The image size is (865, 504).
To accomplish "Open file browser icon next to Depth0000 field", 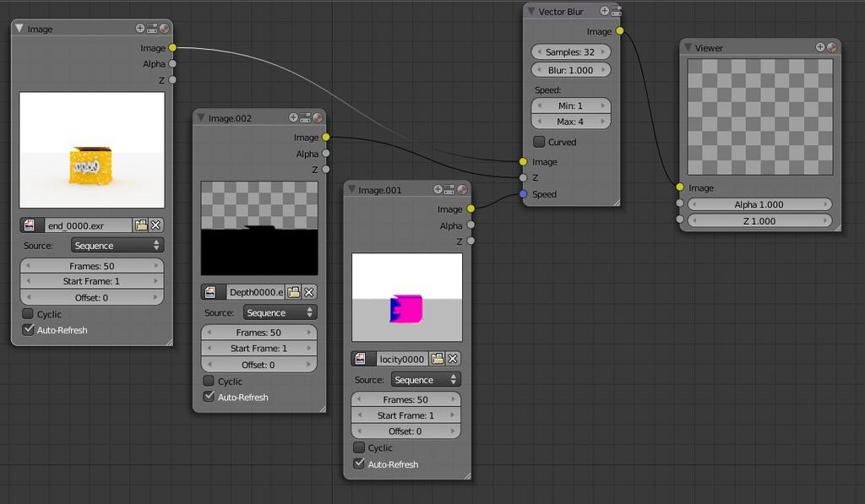I will 293,292.
